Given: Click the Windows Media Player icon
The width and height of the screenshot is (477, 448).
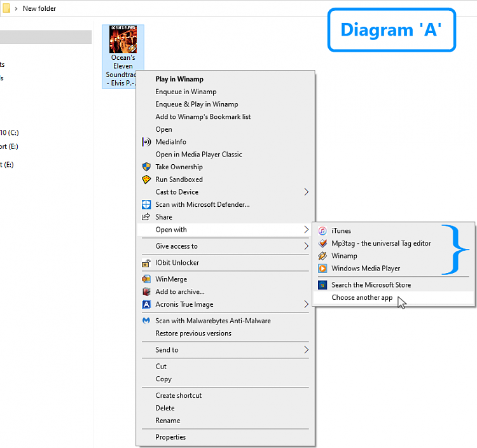Looking at the screenshot, I should click(x=322, y=269).
